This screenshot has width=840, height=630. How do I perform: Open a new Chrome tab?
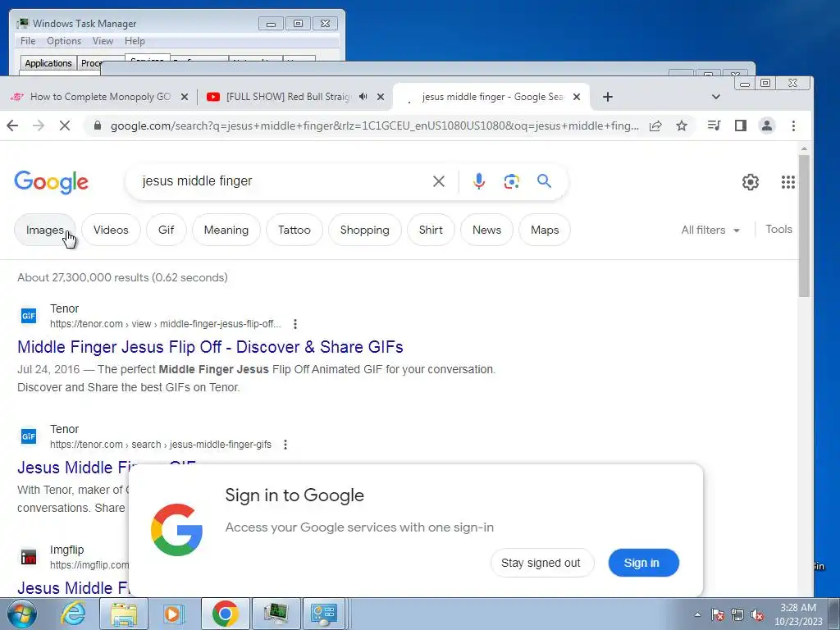click(x=608, y=97)
